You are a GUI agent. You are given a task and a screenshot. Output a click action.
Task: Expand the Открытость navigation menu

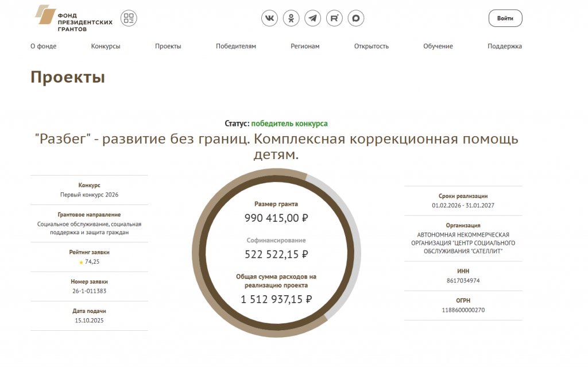point(372,47)
